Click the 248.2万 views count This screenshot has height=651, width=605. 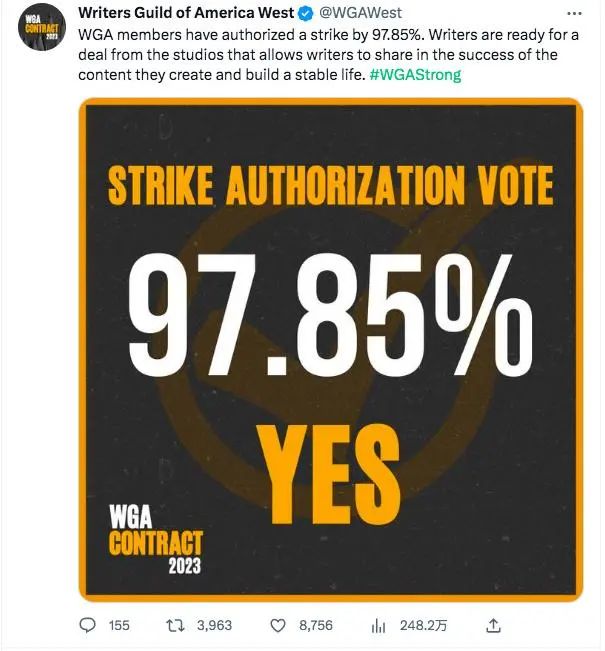point(422,625)
